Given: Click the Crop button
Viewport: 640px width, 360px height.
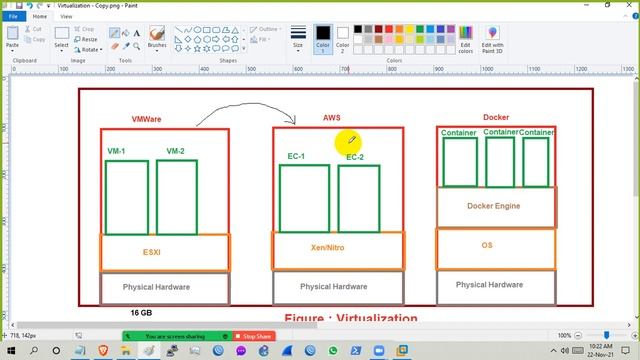Looking at the screenshot, I should coord(84,29).
